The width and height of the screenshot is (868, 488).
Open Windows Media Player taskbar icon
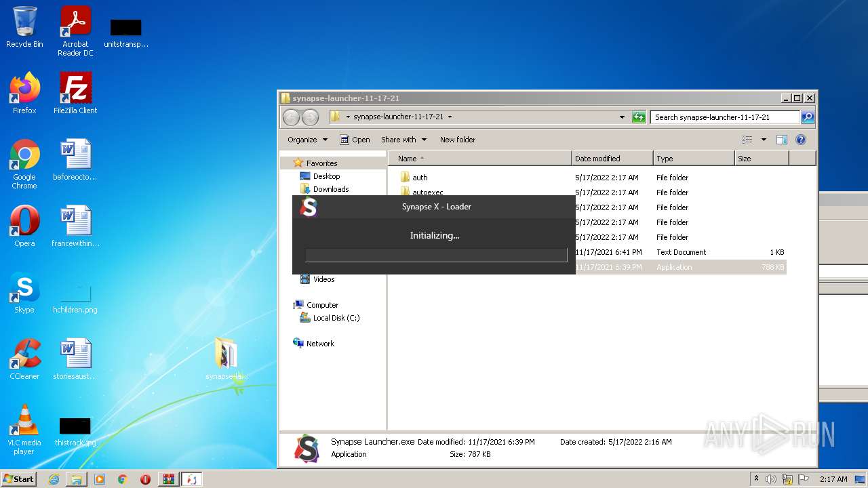coord(100,479)
